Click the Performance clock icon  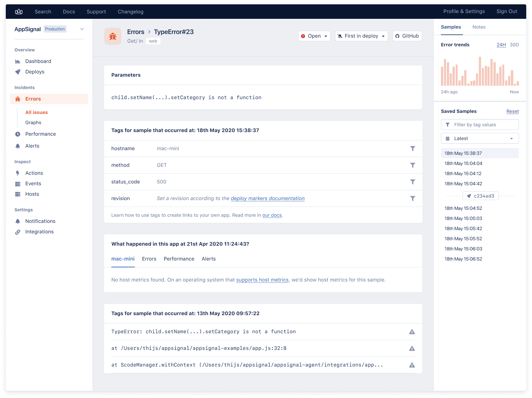[18, 134]
